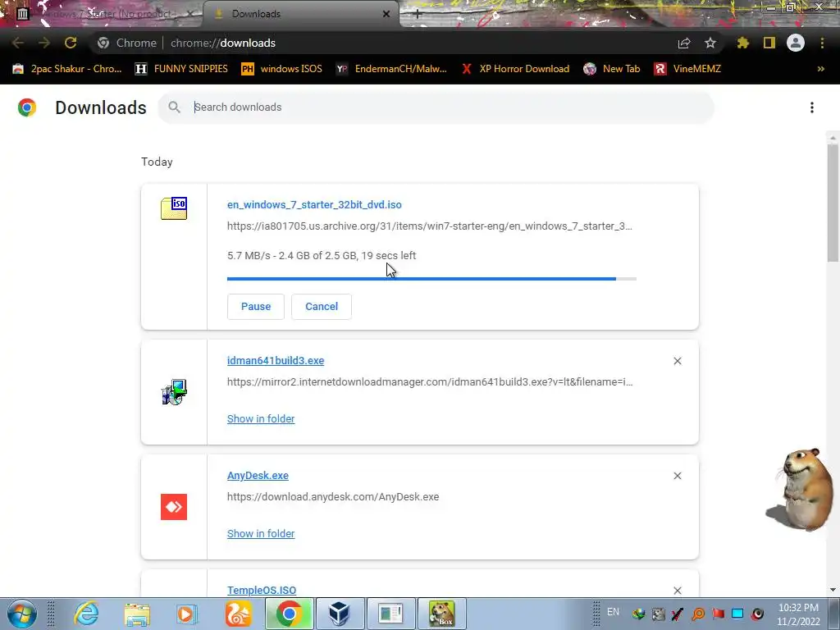Click the idman installer file icon
The width and height of the screenshot is (840, 630).
(174, 392)
